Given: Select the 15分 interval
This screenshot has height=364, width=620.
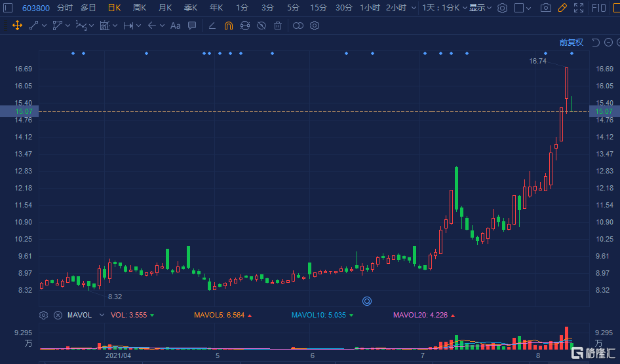Looking at the screenshot, I should tap(319, 8).
